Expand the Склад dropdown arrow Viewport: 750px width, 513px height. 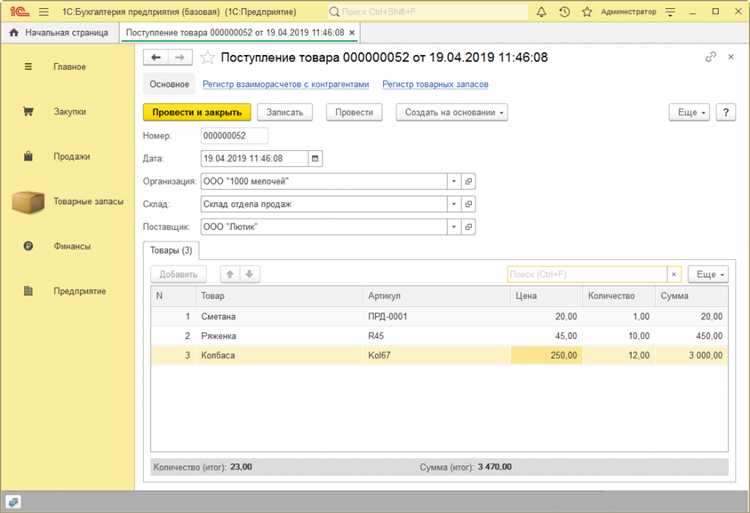tap(453, 204)
